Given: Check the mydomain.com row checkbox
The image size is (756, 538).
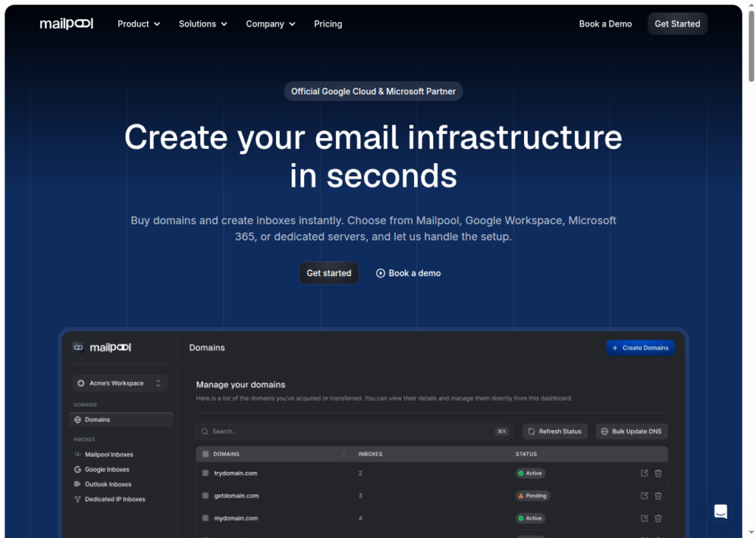Looking at the screenshot, I should tap(205, 518).
